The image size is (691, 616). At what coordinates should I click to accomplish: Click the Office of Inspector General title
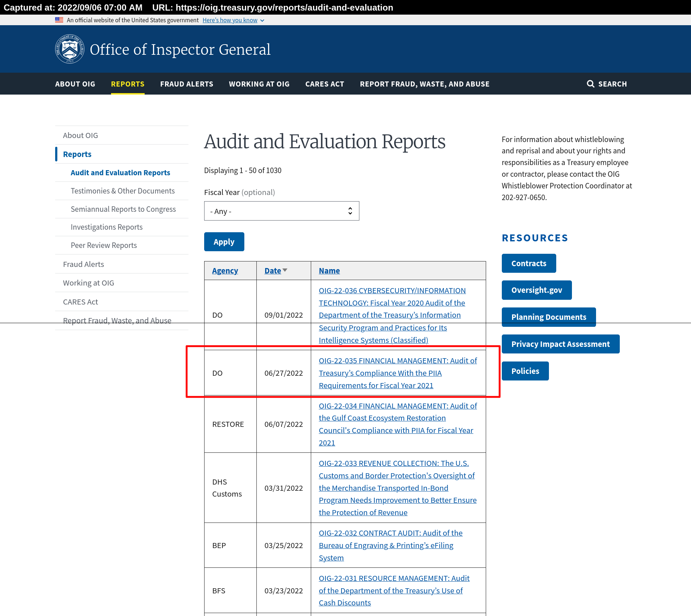point(180,49)
